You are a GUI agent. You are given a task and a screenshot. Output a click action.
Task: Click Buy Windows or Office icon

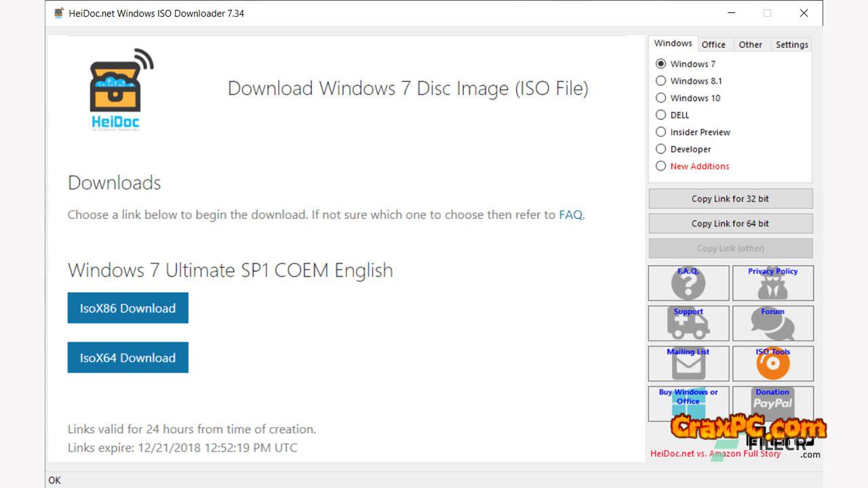pyautogui.click(x=688, y=404)
